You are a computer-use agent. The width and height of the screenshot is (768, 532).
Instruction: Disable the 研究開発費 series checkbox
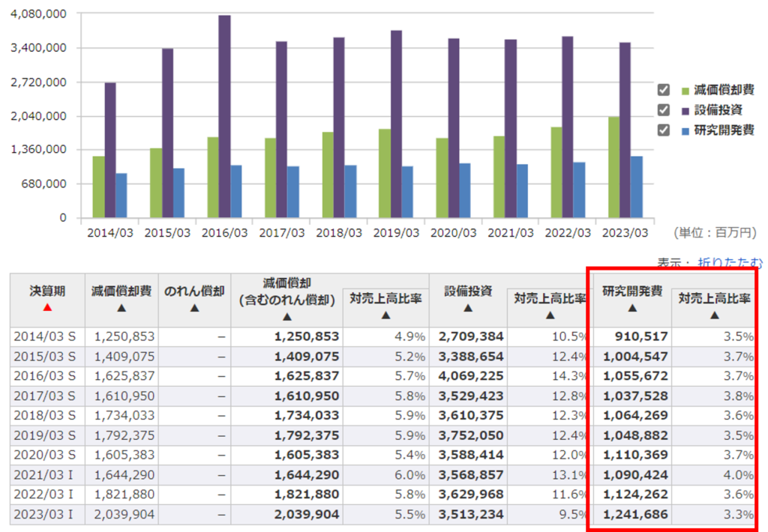[663, 130]
